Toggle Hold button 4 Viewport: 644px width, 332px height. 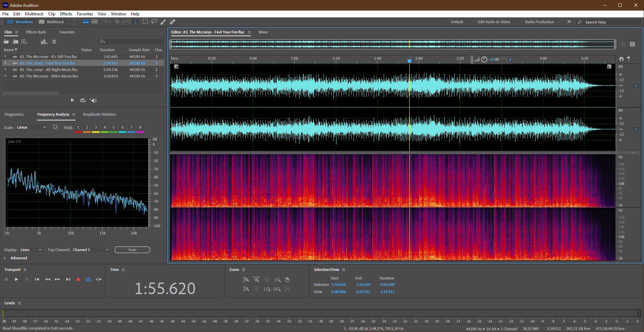pyautogui.click(x=105, y=128)
